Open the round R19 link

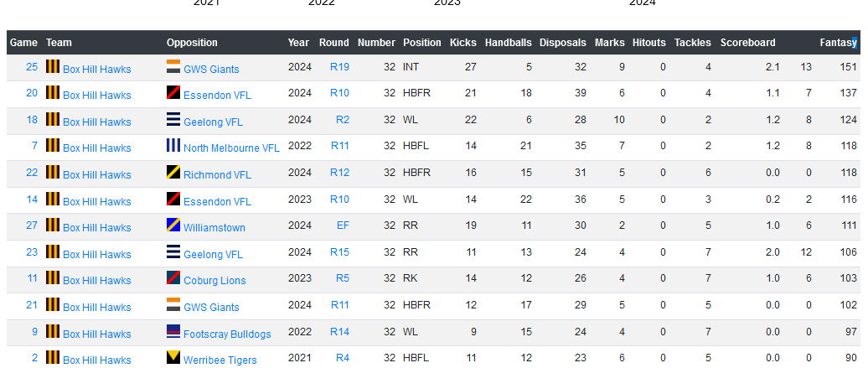(339, 67)
